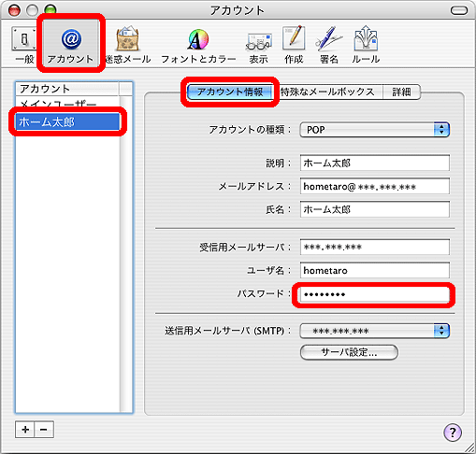This screenshot has height=454, width=476.
Task: Click into the パスワード field
Action: point(375,294)
